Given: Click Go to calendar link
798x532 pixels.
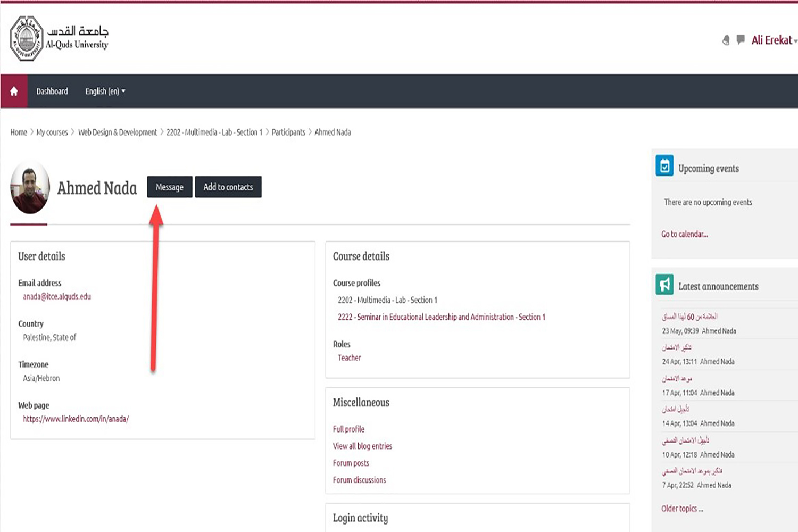Looking at the screenshot, I should [684, 234].
